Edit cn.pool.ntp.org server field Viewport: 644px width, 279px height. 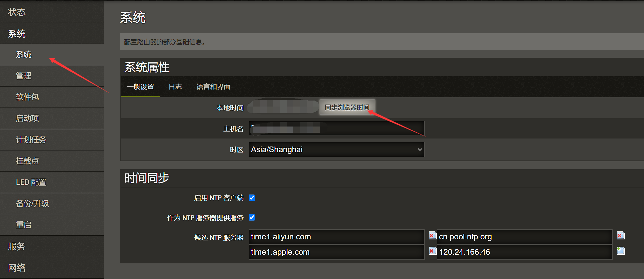[524, 237]
